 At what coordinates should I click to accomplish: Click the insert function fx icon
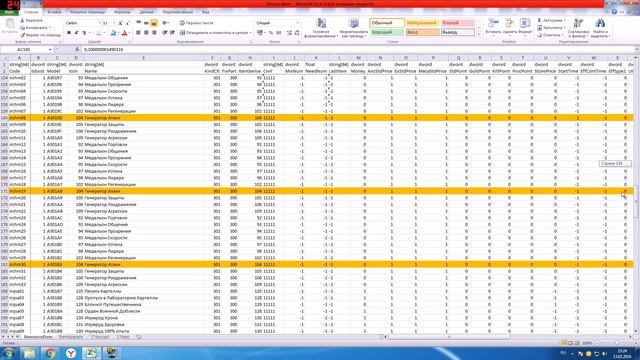click(x=77, y=49)
